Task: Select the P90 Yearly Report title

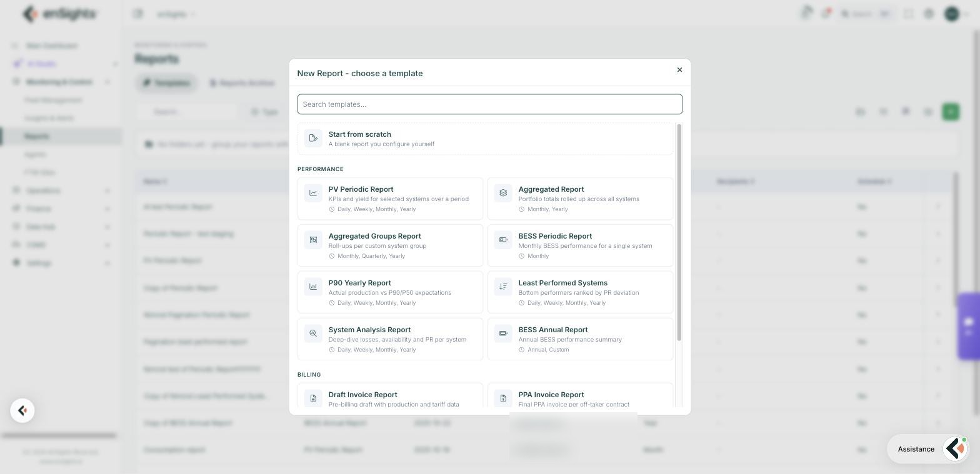Action: 360,283
